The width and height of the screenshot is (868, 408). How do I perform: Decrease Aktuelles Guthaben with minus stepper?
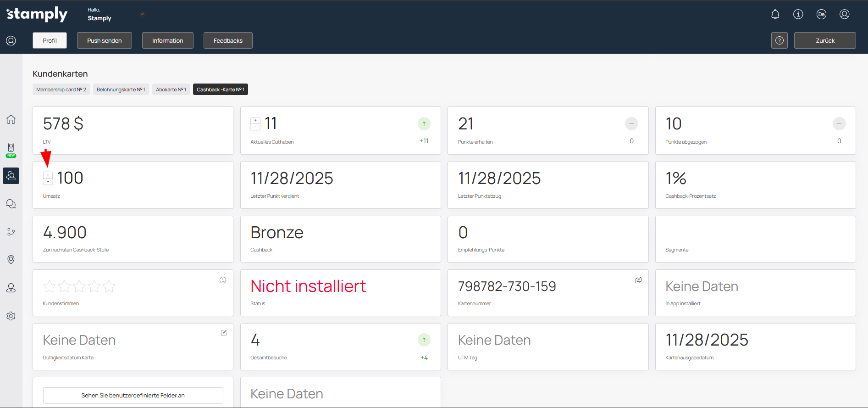click(255, 127)
